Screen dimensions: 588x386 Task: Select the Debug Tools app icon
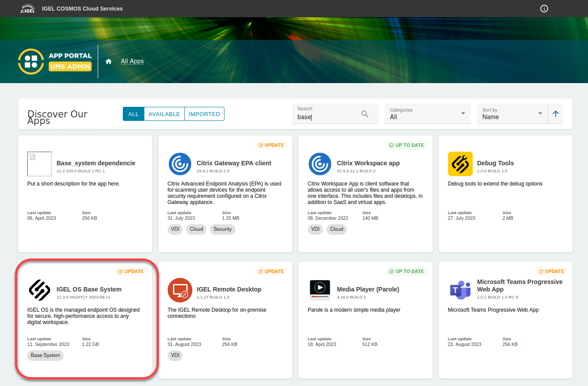tap(460, 164)
